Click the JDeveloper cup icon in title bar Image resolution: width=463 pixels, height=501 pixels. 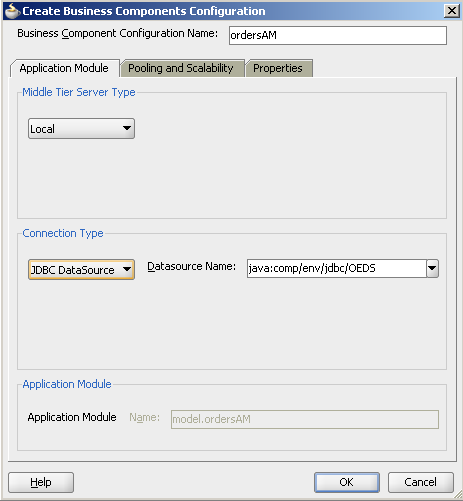[x=12, y=11]
